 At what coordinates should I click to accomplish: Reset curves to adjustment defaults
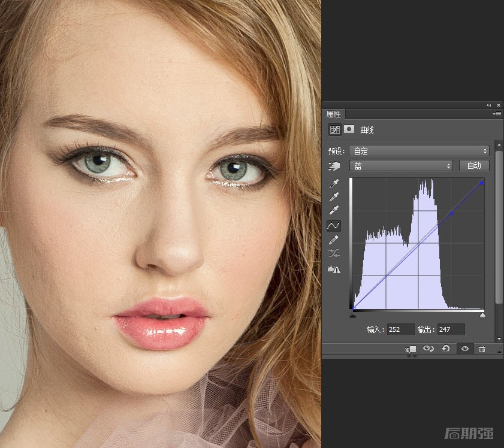[446, 349]
